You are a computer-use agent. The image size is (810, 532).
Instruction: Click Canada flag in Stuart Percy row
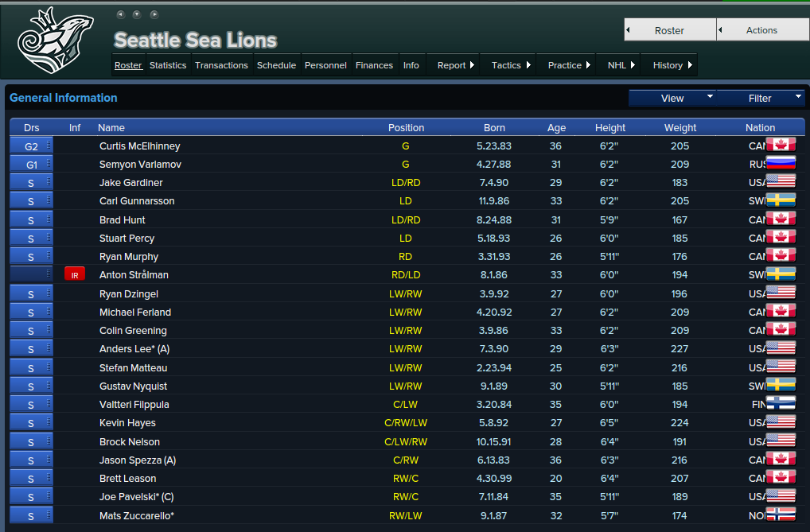coord(781,238)
